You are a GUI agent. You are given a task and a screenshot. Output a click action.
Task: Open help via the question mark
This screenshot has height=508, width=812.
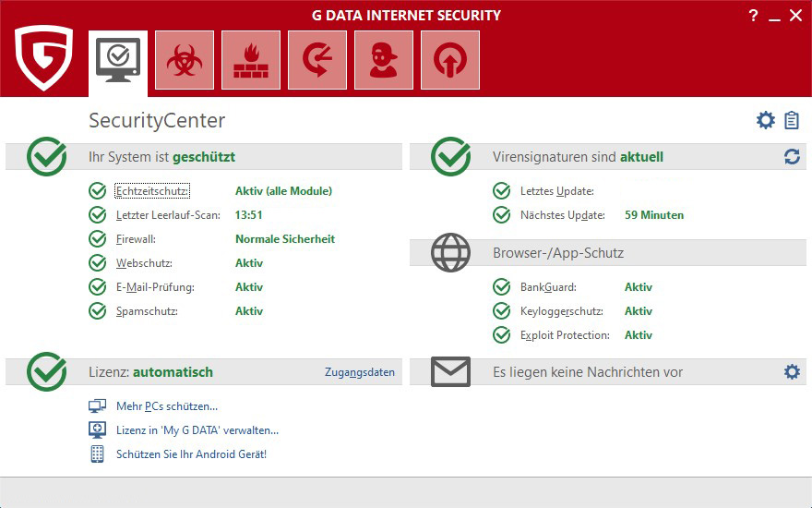(x=754, y=15)
